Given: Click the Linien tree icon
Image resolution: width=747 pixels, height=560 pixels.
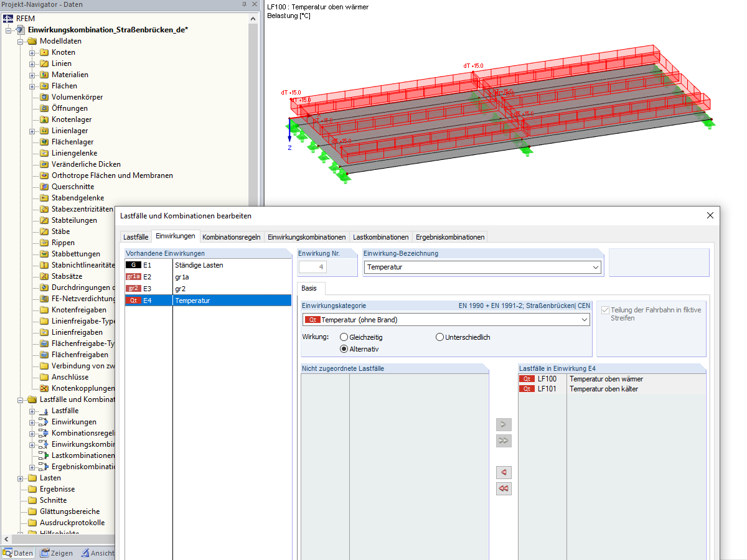Looking at the screenshot, I should [44, 63].
